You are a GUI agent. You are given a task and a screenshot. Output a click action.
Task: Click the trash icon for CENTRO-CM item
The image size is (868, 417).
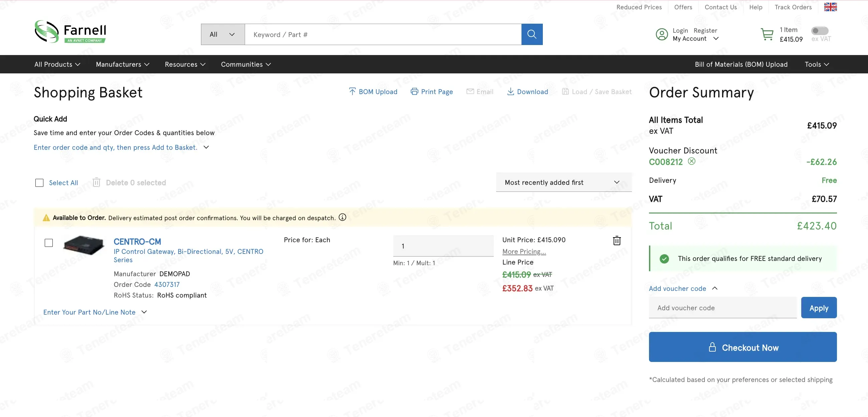pyautogui.click(x=617, y=241)
